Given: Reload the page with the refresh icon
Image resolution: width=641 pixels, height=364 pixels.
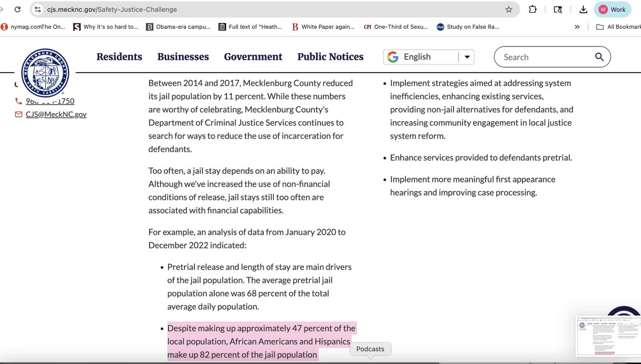Looking at the screenshot, I should click(18, 9).
